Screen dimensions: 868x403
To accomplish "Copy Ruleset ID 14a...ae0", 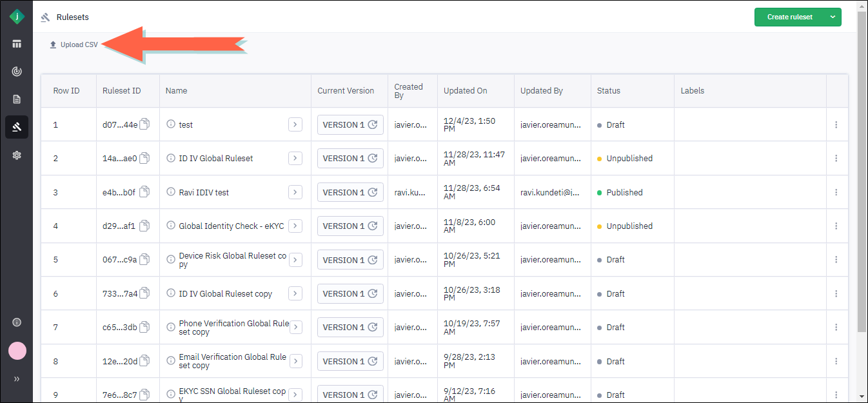I will (145, 158).
